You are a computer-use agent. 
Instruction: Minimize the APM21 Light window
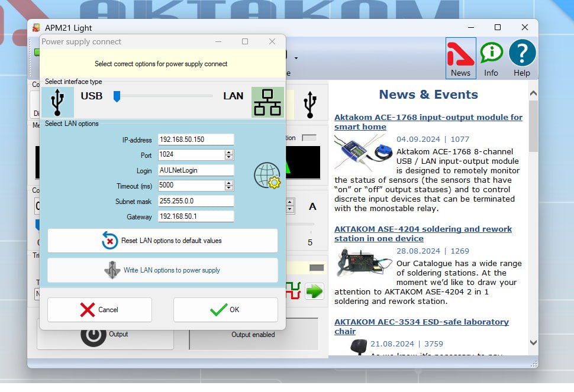471,27
